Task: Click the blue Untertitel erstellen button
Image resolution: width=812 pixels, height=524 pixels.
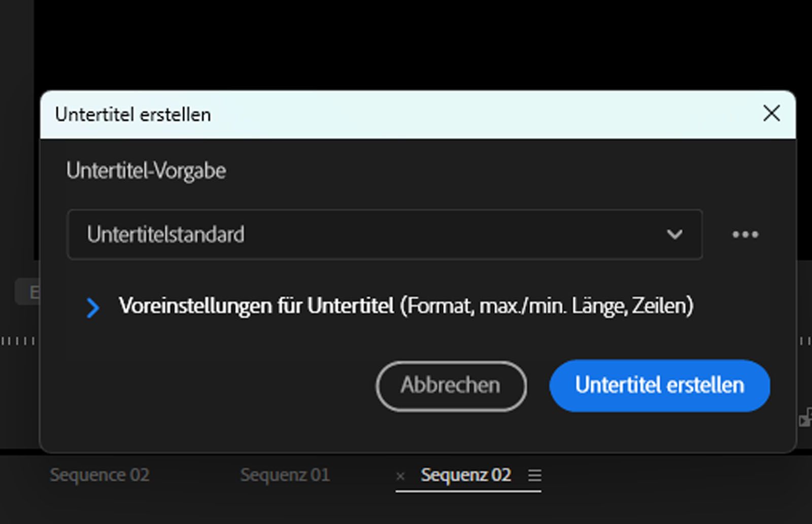Action: 659,386
